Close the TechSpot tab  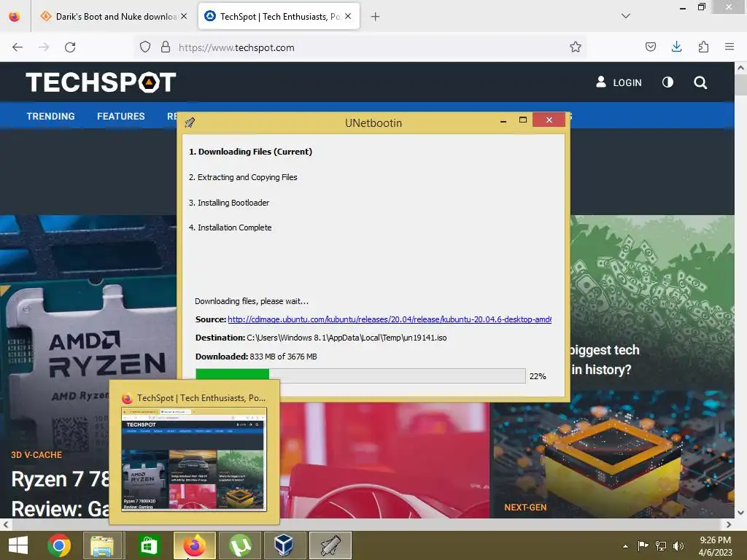[x=348, y=16]
